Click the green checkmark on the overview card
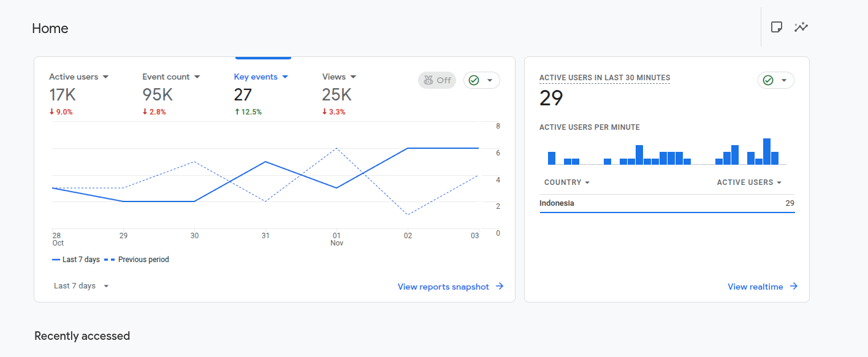This screenshot has width=868, height=357. [474, 80]
